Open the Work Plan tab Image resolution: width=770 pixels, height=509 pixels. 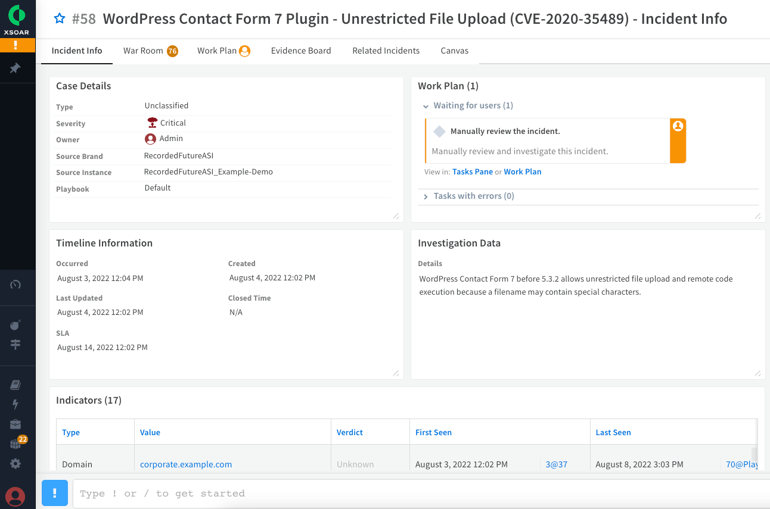pyautogui.click(x=223, y=51)
